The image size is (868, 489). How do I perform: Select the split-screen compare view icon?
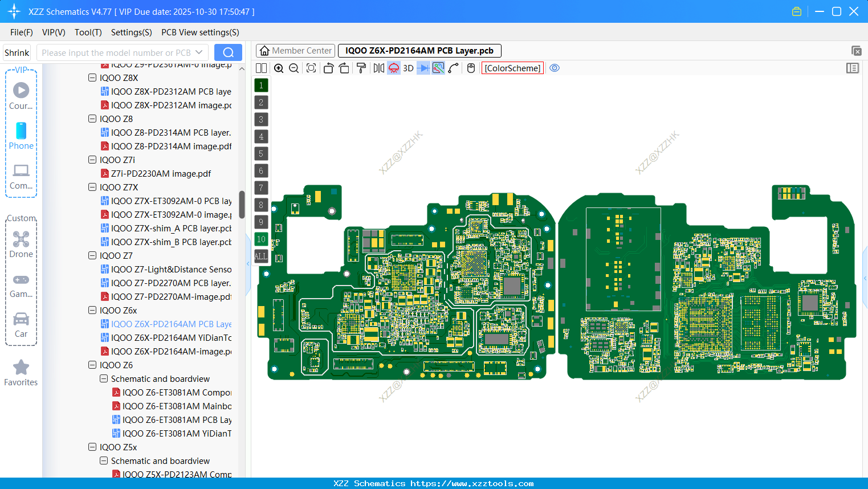[260, 68]
